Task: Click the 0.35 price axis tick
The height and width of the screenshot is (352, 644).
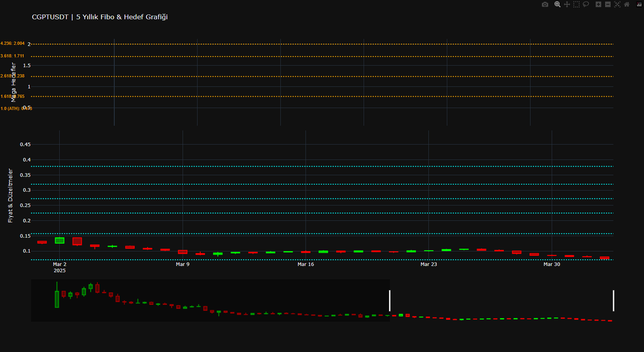Action: point(25,175)
